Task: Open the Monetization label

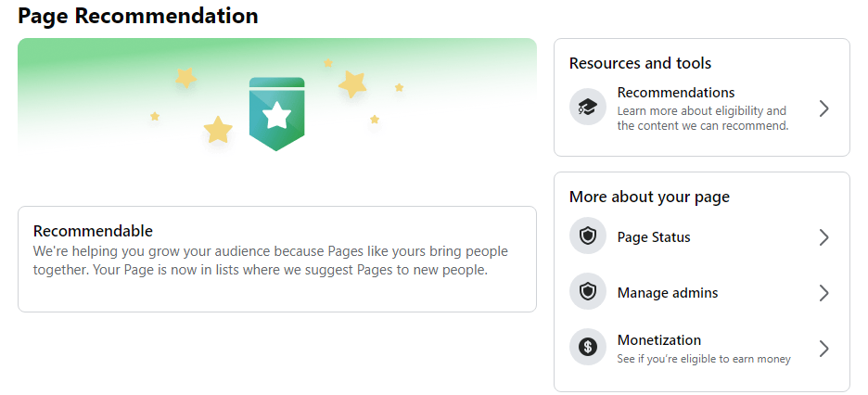Action: click(659, 339)
